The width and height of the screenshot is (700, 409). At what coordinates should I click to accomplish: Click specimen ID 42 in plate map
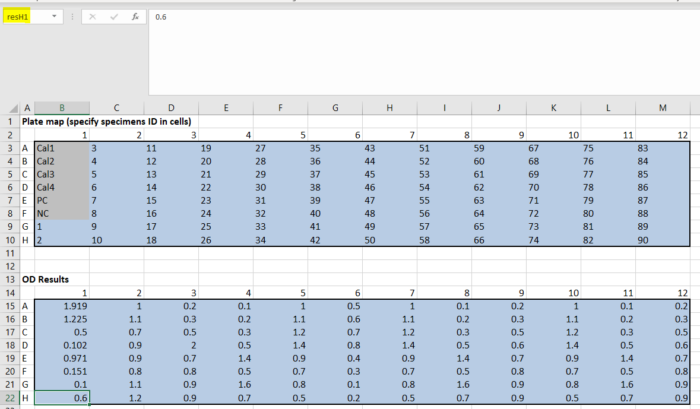(335, 240)
